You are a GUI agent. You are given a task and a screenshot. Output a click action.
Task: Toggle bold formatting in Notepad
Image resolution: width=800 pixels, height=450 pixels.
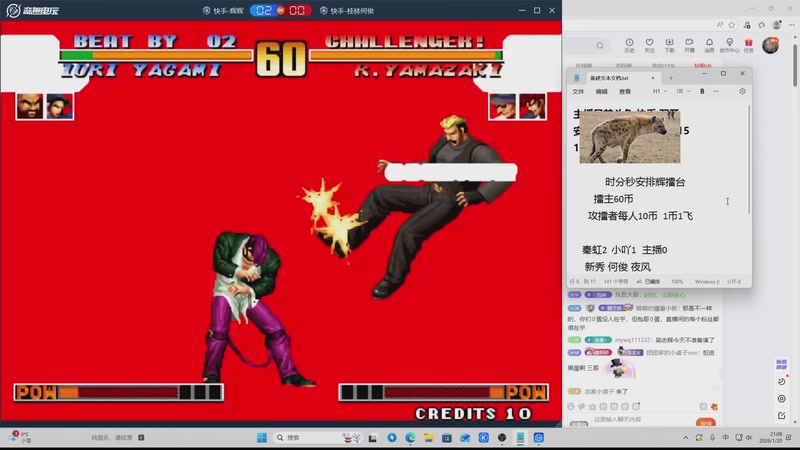pos(702,91)
